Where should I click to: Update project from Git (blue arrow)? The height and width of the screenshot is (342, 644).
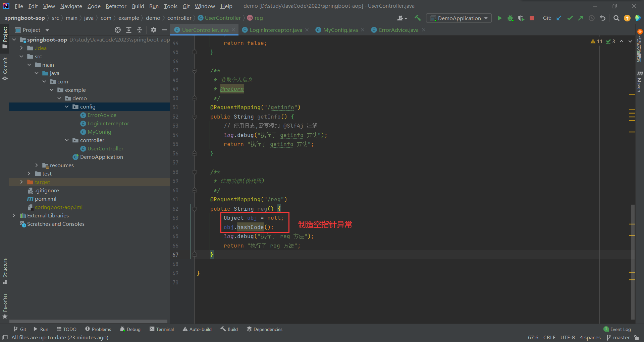pos(559,18)
